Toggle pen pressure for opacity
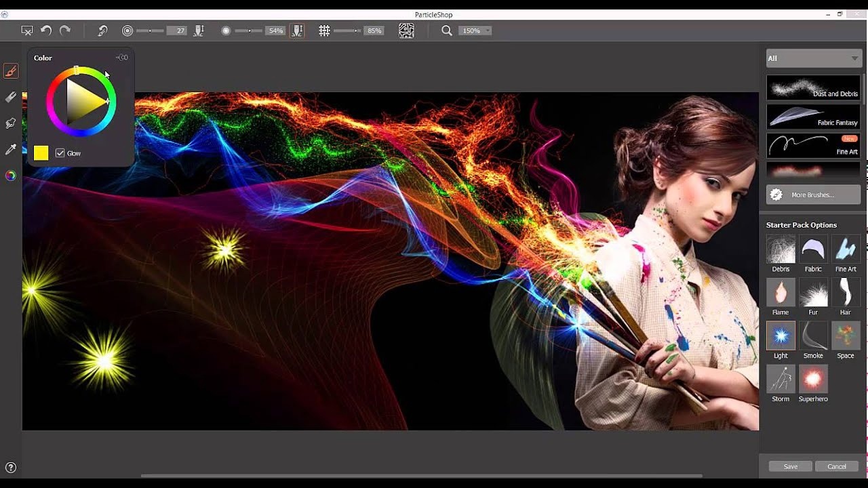The height and width of the screenshot is (488, 868). point(297,30)
